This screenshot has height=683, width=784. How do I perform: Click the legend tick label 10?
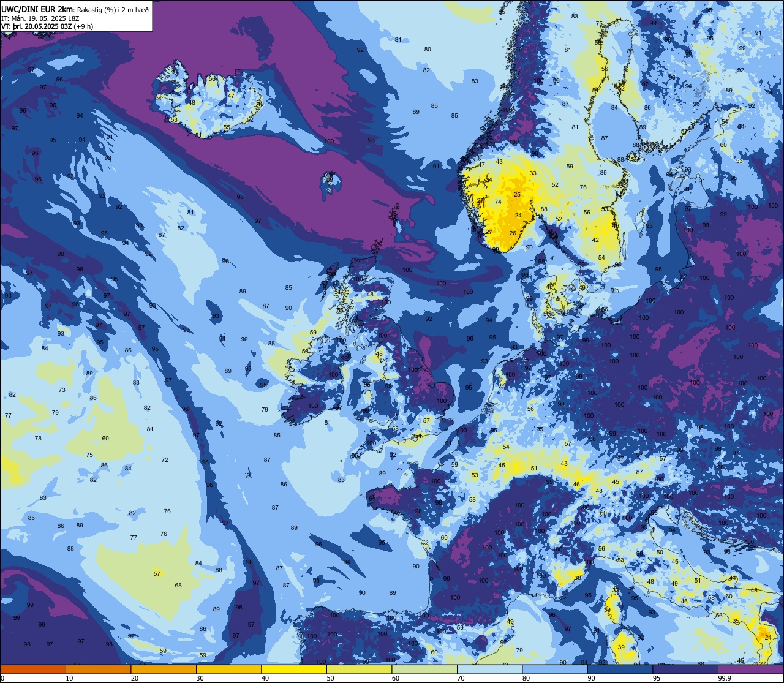click(x=69, y=678)
